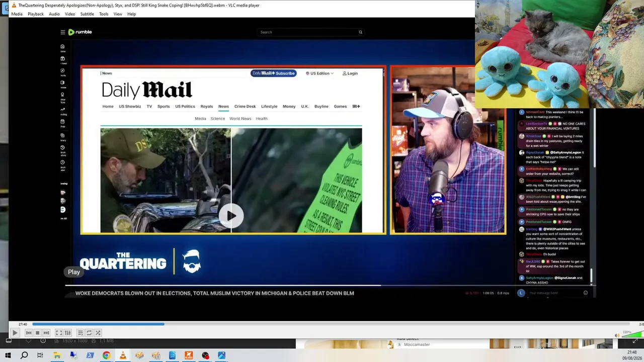Open Windows taskbar search
644x362 pixels.
[24, 355]
